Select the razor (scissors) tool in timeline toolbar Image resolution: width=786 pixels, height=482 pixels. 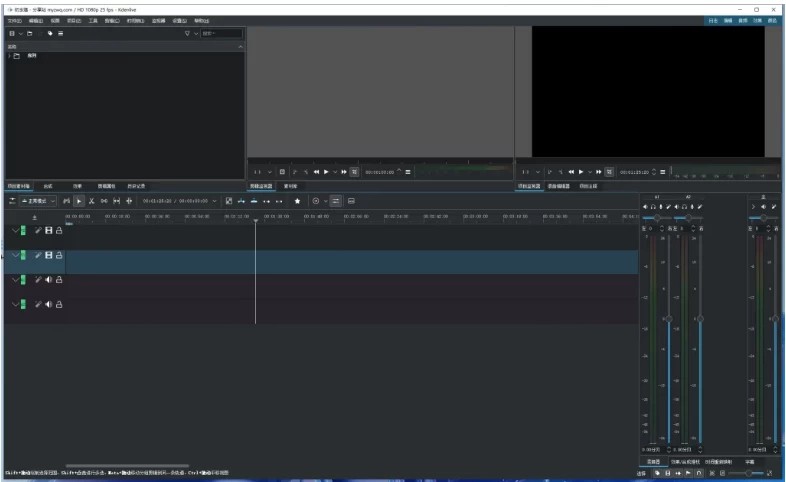(91, 201)
